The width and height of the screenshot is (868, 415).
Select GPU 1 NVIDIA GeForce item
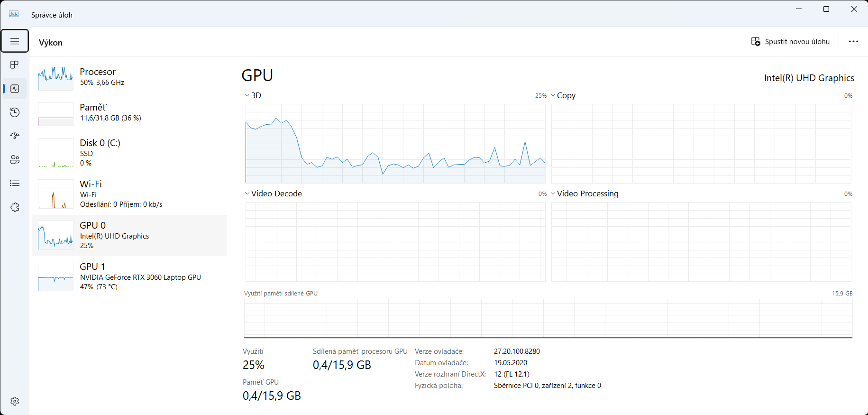click(x=128, y=277)
